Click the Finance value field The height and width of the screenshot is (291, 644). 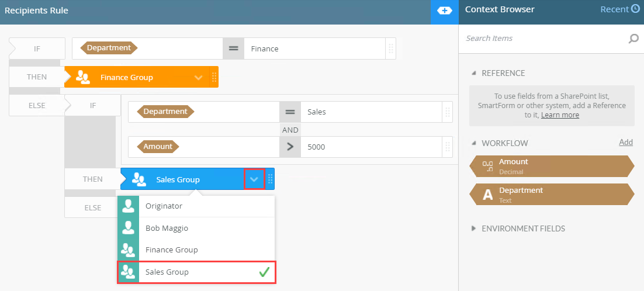pyautogui.click(x=314, y=49)
